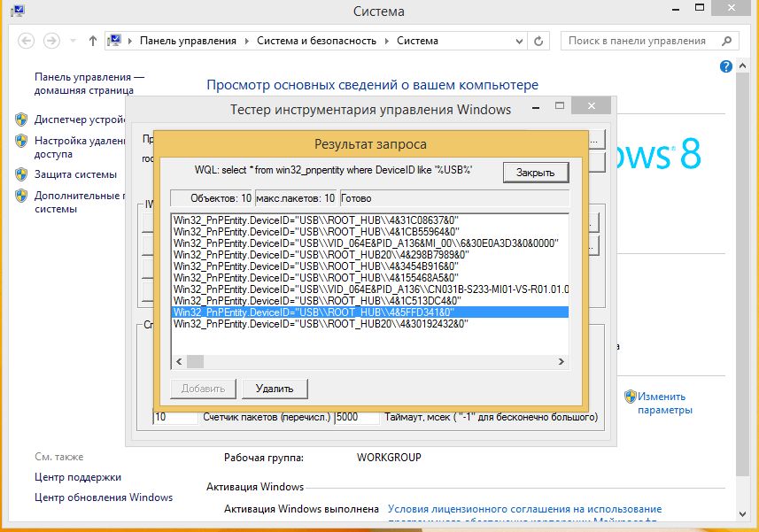The width and height of the screenshot is (759, 532).
Task: Click the result list horizontal scrollbar thumb
Action: click(x=196, y=362)
